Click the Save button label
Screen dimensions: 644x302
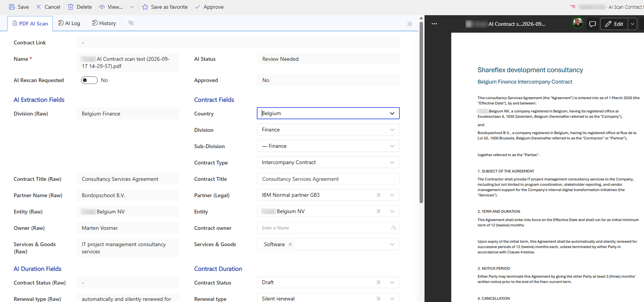pyautogui.click(x=23, y=7)
